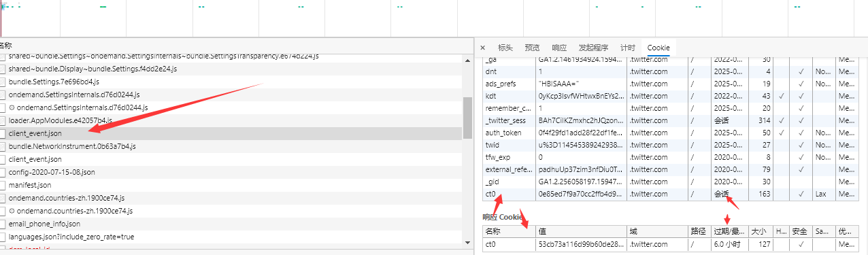Click the 响应 Cookie section heading
Viewport: 868px width, 255px height.
click(x=503, y=217)
